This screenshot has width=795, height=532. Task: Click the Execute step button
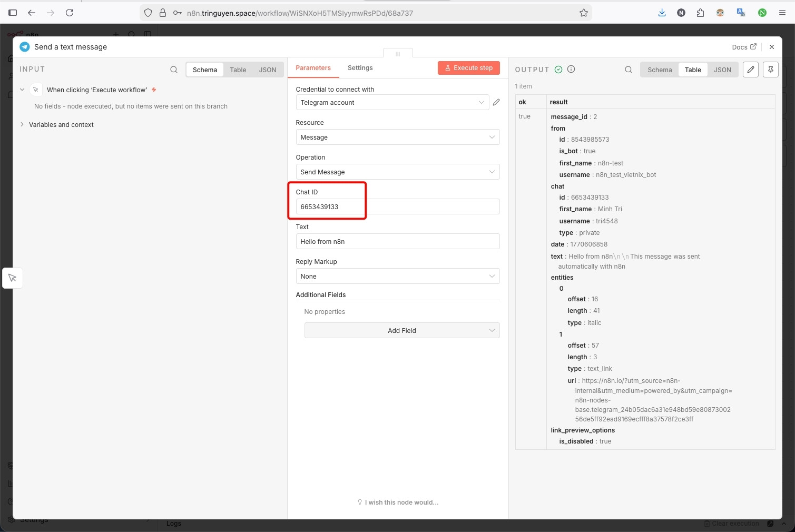coord(468,67)
